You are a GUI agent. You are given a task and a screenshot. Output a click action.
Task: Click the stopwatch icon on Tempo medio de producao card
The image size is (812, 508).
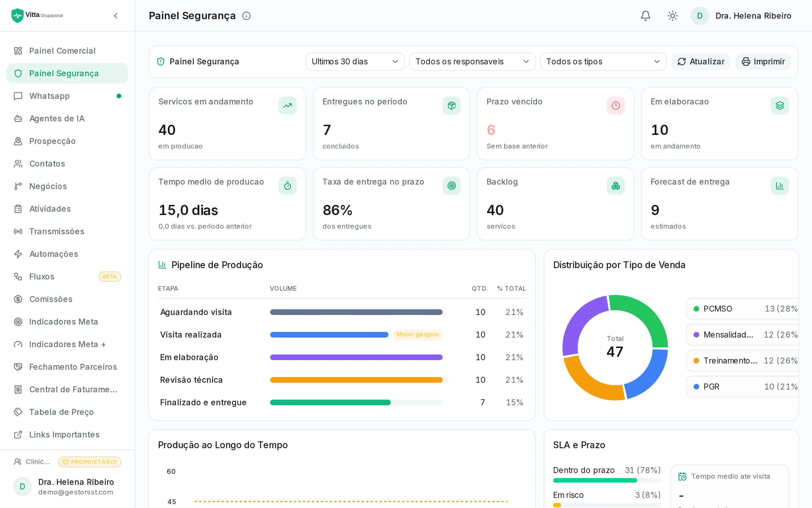coord(287,186)
